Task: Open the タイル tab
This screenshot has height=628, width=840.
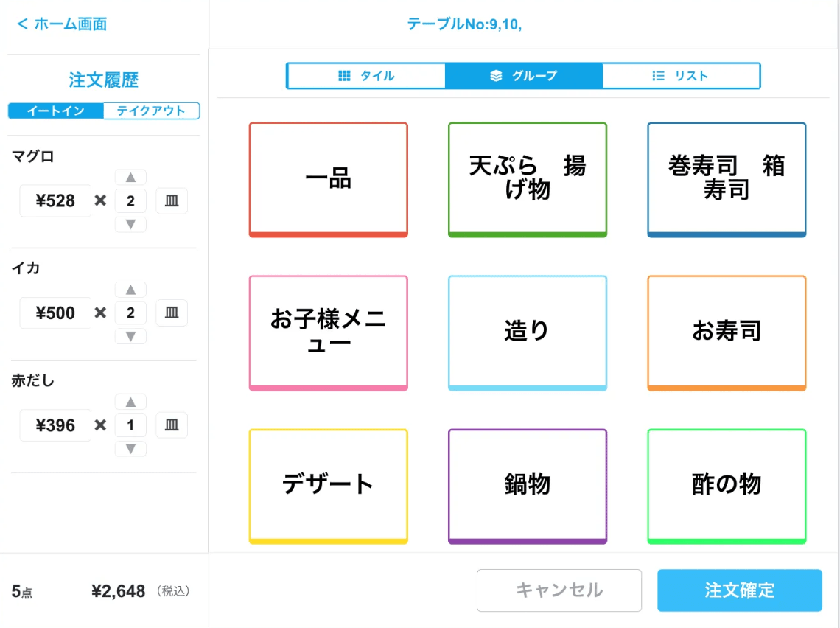Action: tap(366, 75)
